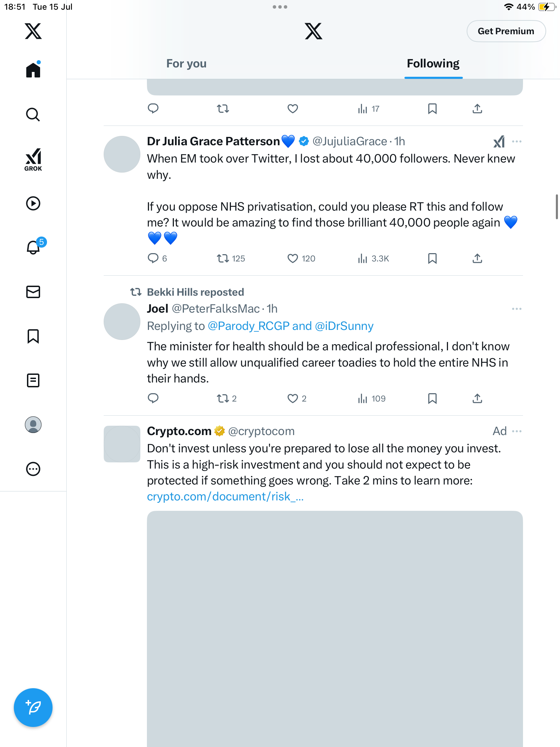
Task: Open more options on Julia's post
Action: pyautogui.click(x=517, y=141)
